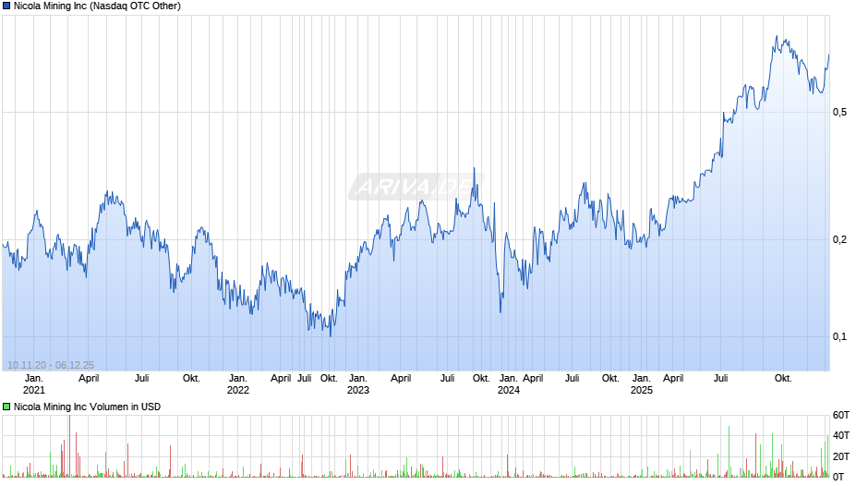Image resolution: width=868 pixels, height=486 pixels.
Task: Click the 60T volume axis label
Action: (x=840, y=415)
